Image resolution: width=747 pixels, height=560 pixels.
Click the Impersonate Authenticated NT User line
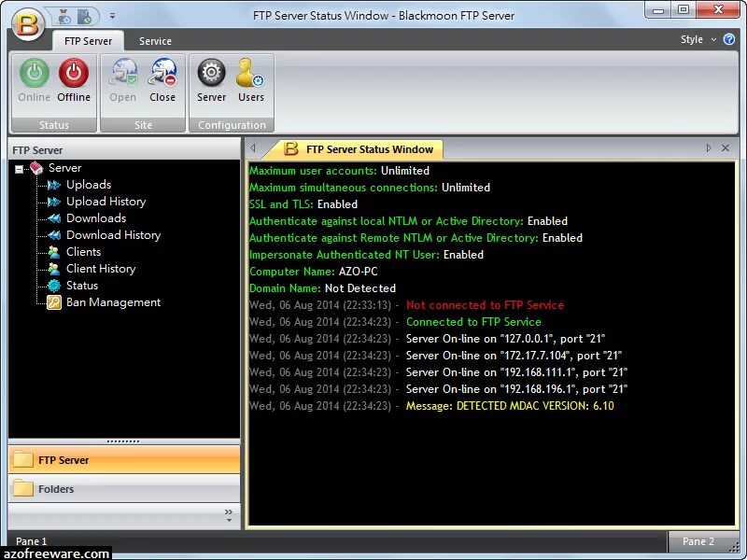[366, 255]
